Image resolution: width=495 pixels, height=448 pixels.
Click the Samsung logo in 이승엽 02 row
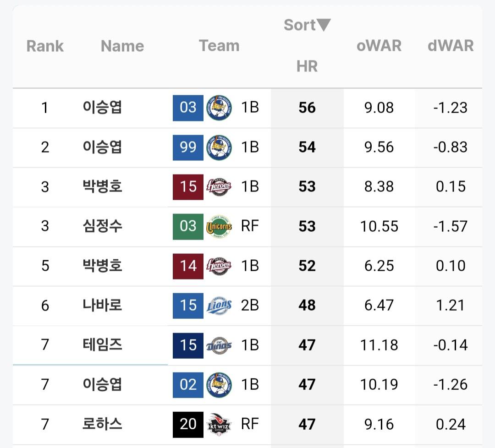(219, 384)
